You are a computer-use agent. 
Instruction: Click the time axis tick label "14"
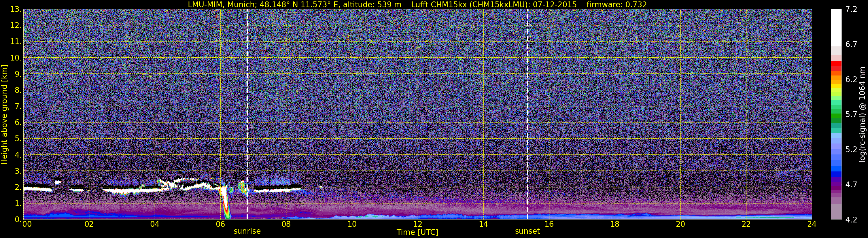point(483,224)
